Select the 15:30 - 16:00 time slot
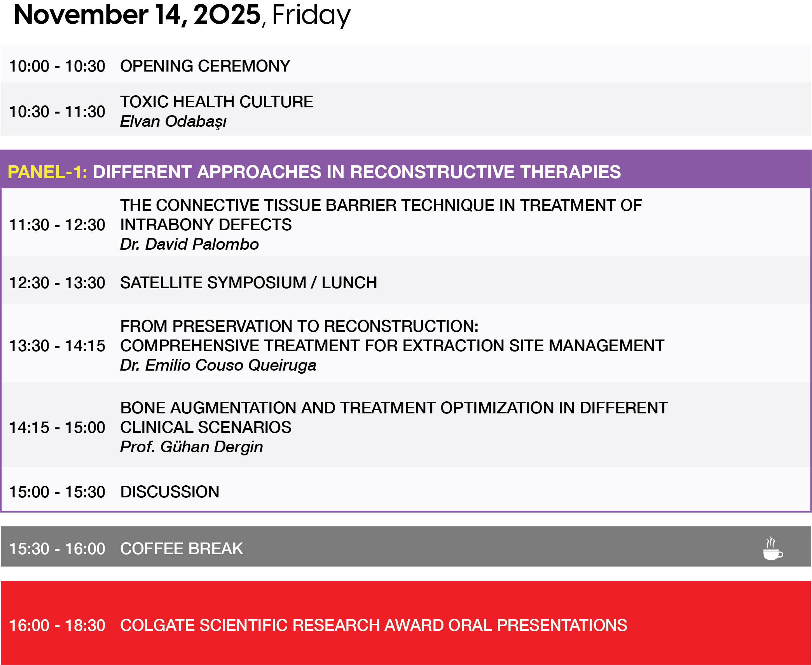Image resolution: width=812 pixels, height=665 pixels. [57, 549]
